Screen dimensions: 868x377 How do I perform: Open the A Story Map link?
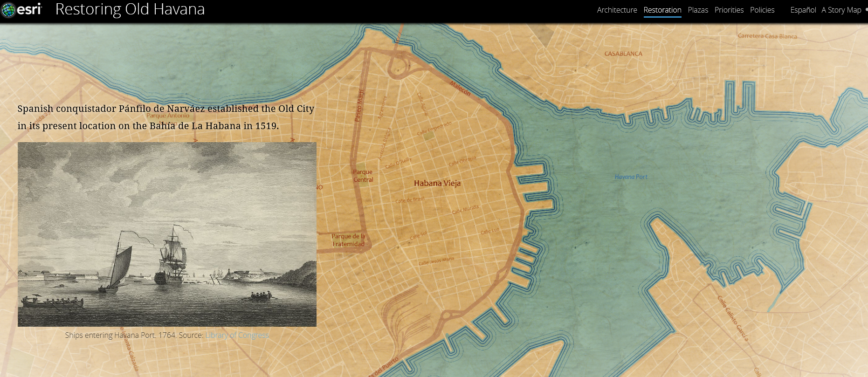click(841, 10)
